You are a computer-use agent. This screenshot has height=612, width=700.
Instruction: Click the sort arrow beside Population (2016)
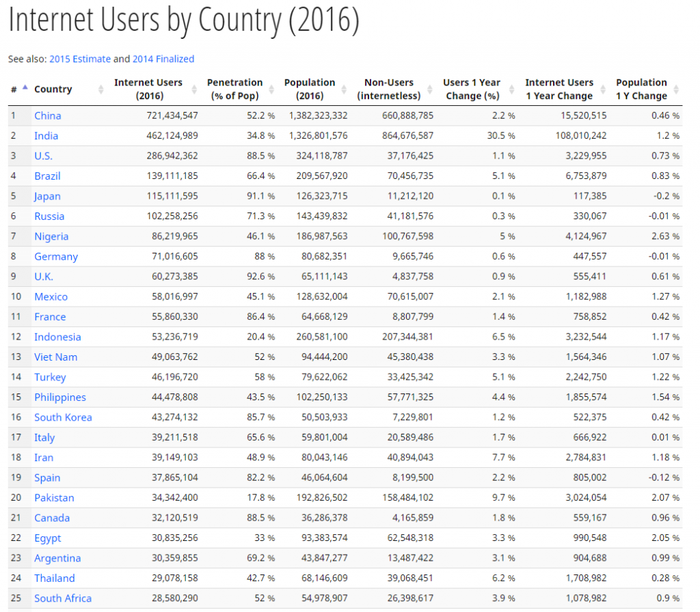click(x=342, y=89)
